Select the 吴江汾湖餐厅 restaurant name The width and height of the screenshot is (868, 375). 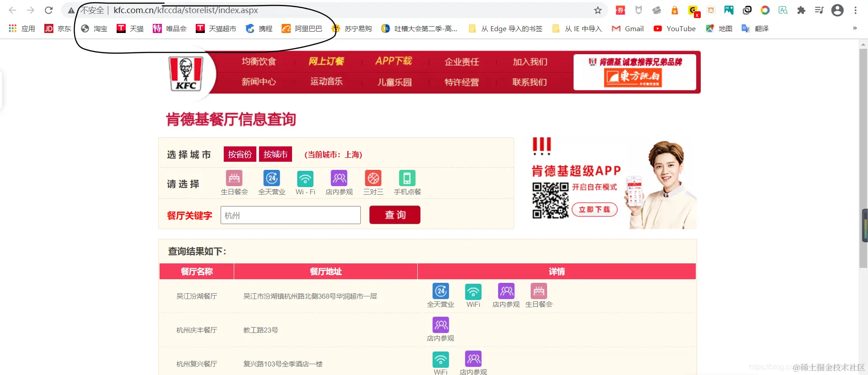click(197, 296)
